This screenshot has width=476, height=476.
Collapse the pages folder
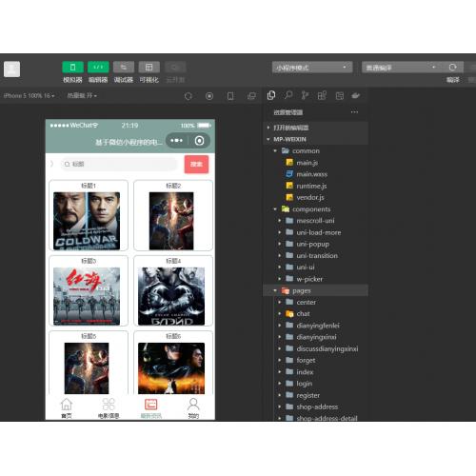[x=316, y=290]
